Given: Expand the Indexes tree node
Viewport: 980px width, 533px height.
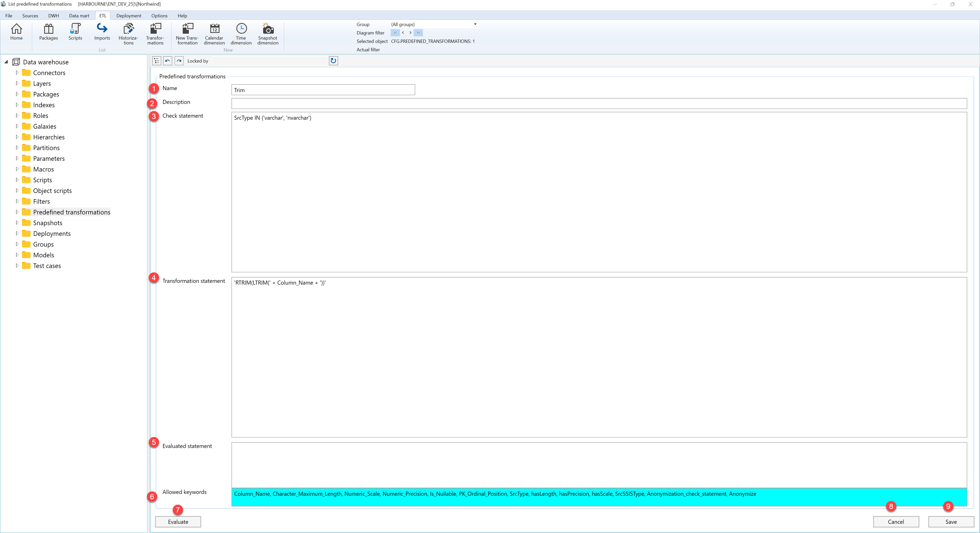Looking at the screenshot, I should point(17,105).
